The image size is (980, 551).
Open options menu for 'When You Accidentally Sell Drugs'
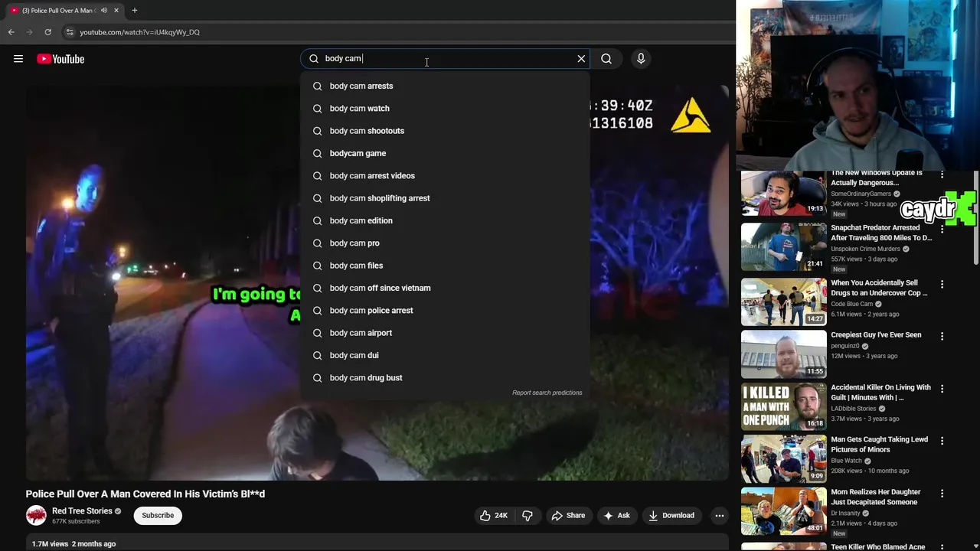pos(942,284)
